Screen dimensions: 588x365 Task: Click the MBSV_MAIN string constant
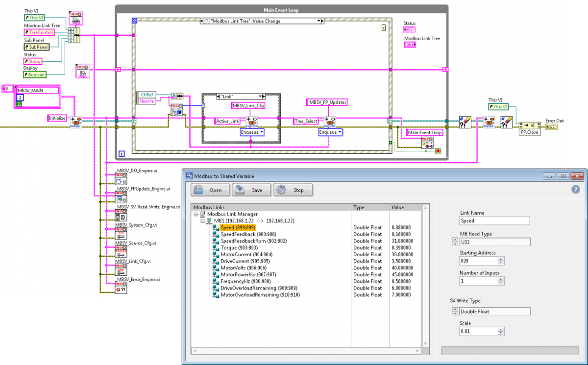37,91
